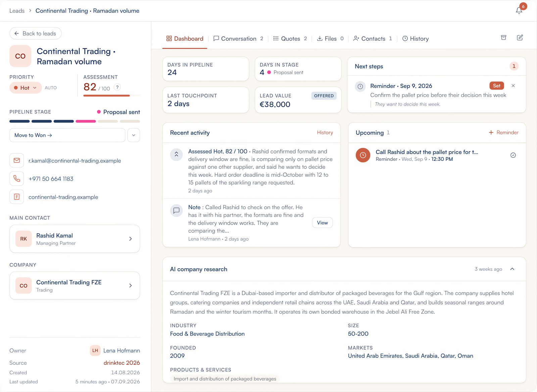Click the LH owner avatar
This screenshot has width=537, height=392.
point(95,350)
